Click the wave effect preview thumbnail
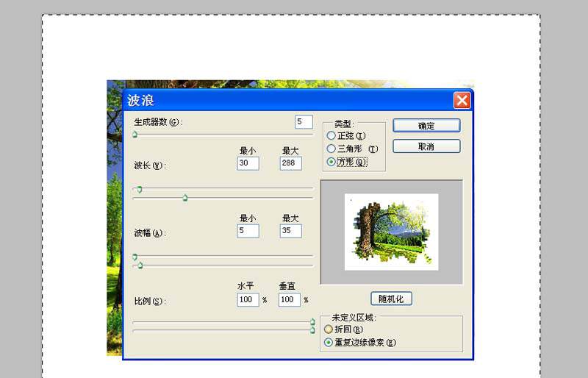Image resolution: width=588 pixels, height=378 pixels. [x=392, y=232]
